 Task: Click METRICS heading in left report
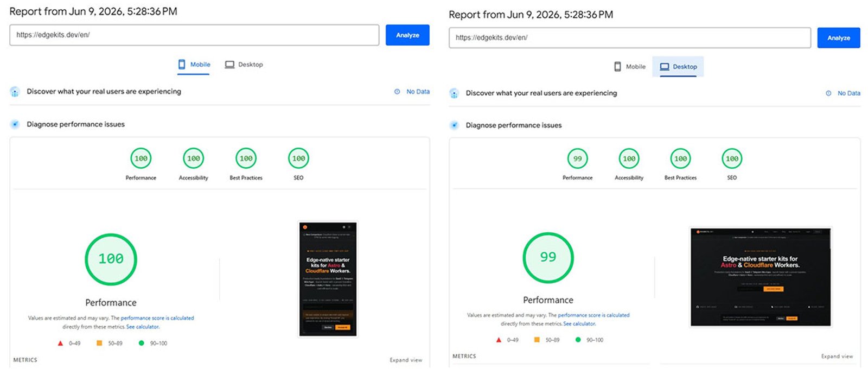(25, 360)
